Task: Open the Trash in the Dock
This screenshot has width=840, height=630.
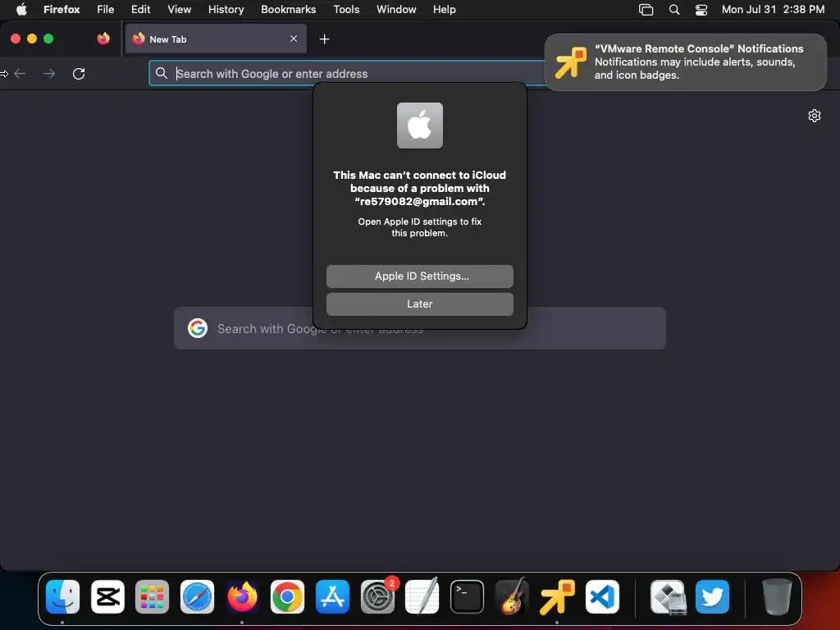Action: [x=777, y=596]
